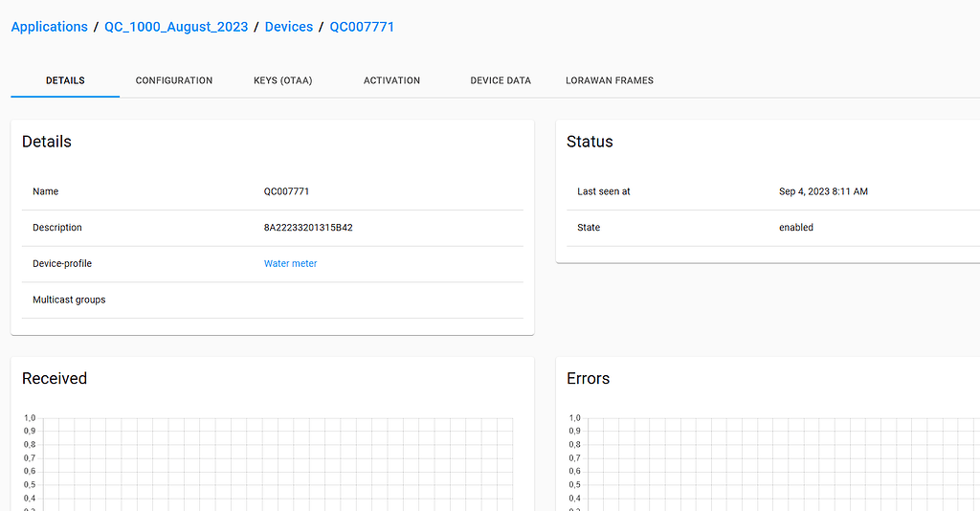Open the Water meter device-profile link

(x=290, y=263)
